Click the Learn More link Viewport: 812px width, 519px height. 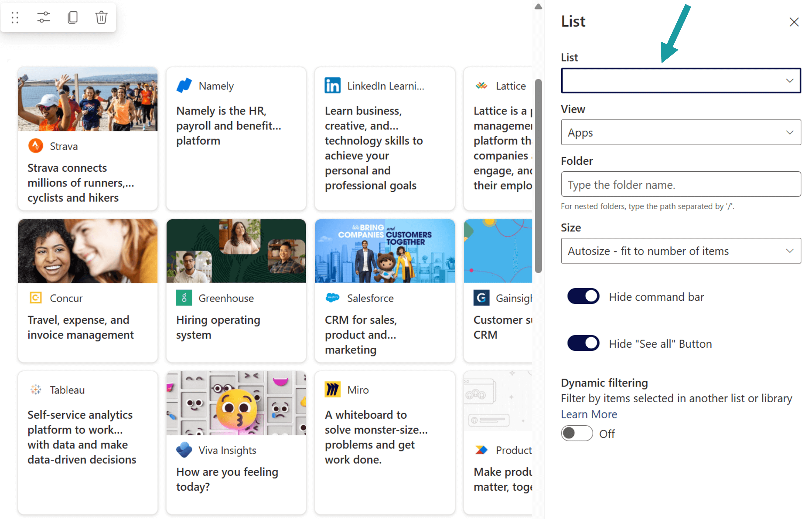pos(589,414)
